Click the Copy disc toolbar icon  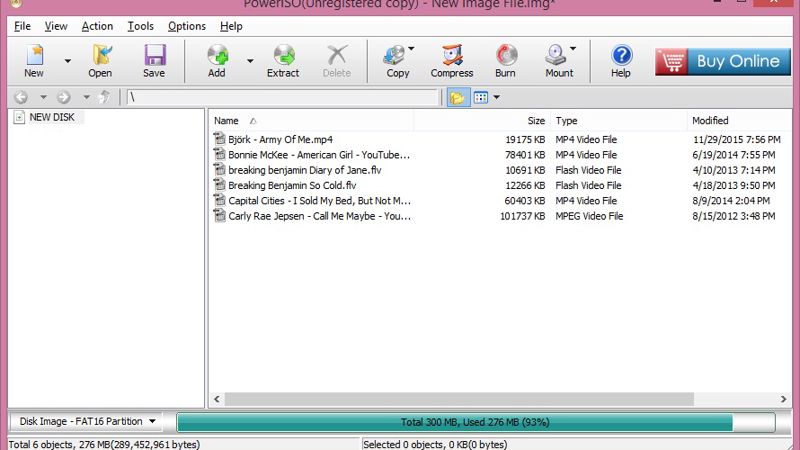pyautogui.click(x=395, y=55)
